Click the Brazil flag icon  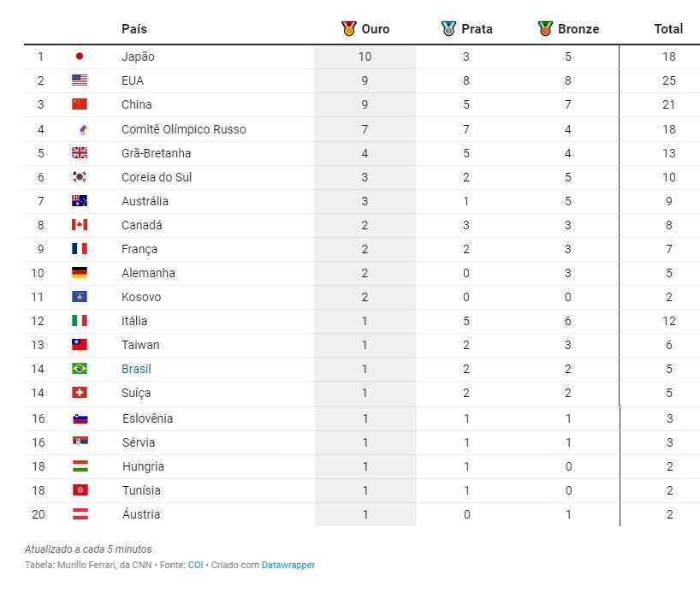pyautogui.click(x=80, y=369)
